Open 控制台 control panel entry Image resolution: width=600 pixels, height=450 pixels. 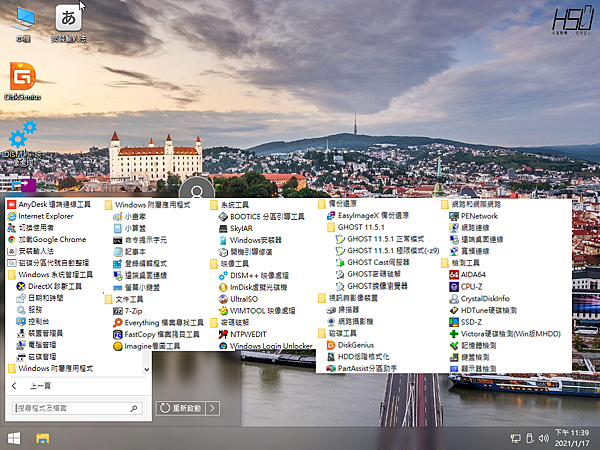tap(33, 321)
